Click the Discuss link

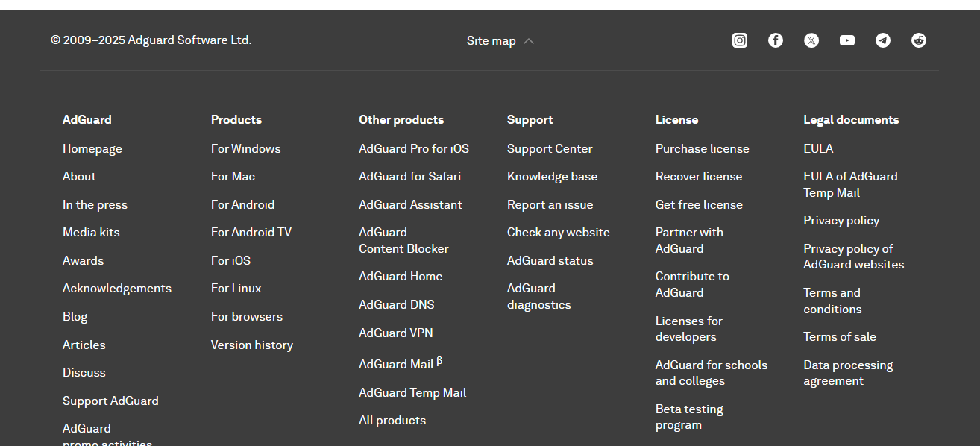[84, 373]
